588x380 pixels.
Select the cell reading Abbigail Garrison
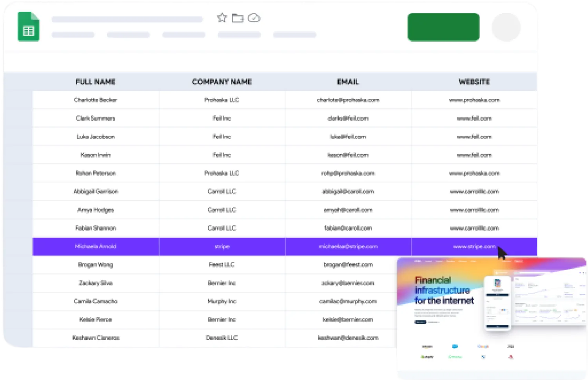click(x=96, y=191)
